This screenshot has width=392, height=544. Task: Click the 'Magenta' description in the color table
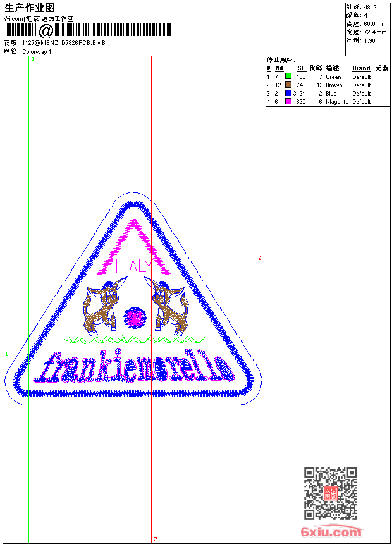337,102
